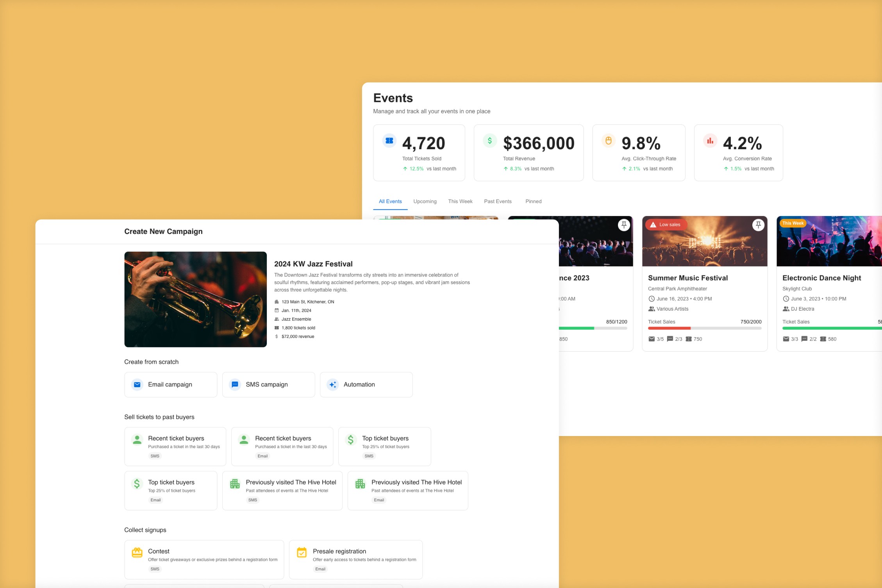The image size is (882, 588).
Task: Click the email icon in Summer Music Festival stats
Action: [x=652, y=339]
